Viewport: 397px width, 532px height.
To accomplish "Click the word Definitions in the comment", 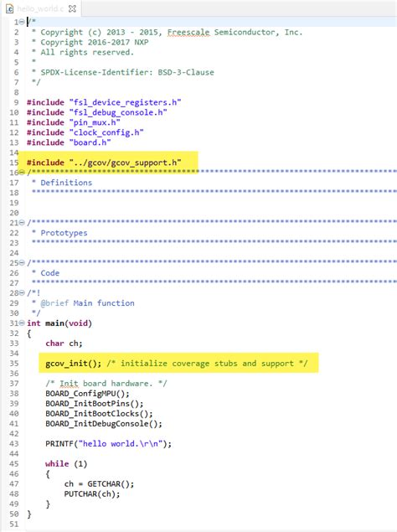I will 66,183.
